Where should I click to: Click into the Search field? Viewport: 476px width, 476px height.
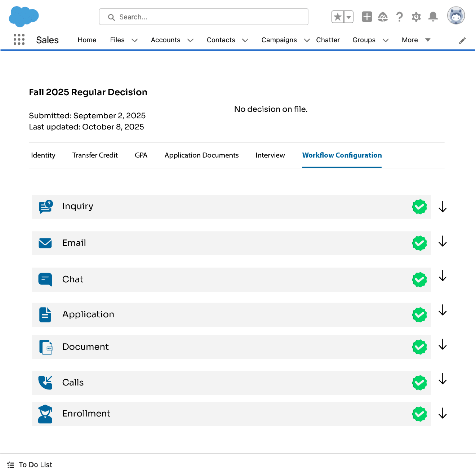tap(204, 17)
